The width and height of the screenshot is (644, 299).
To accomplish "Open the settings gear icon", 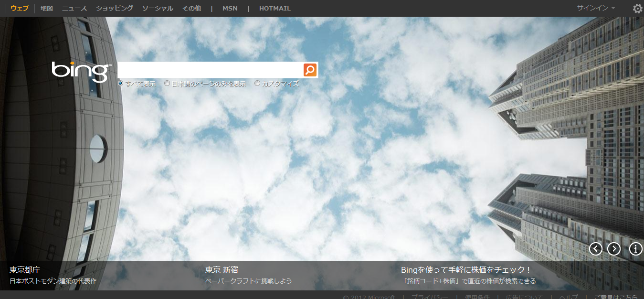I will (x=637, y=9).
